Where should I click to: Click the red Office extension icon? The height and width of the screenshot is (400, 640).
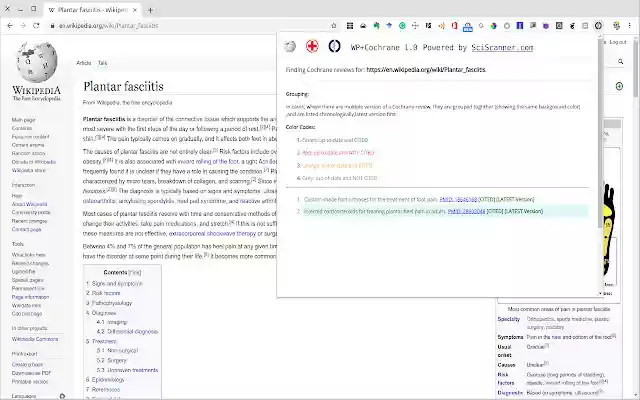tap(454, 25)
